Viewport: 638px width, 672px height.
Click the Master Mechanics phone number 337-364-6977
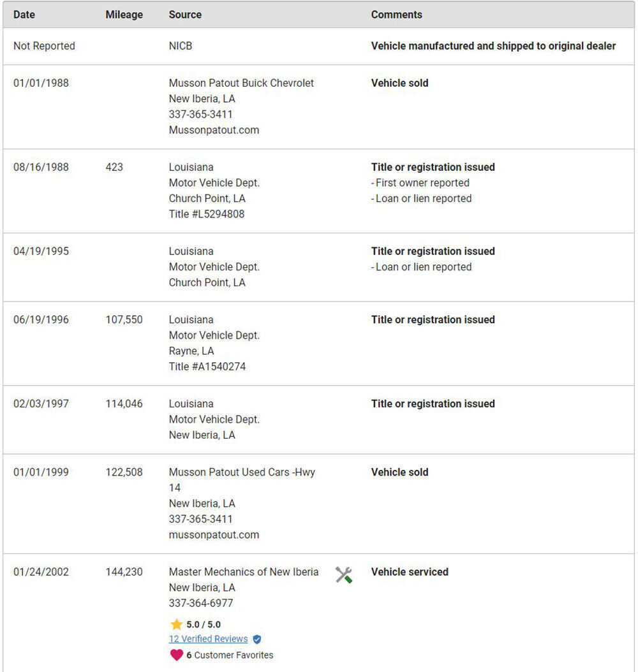[201, 603]
